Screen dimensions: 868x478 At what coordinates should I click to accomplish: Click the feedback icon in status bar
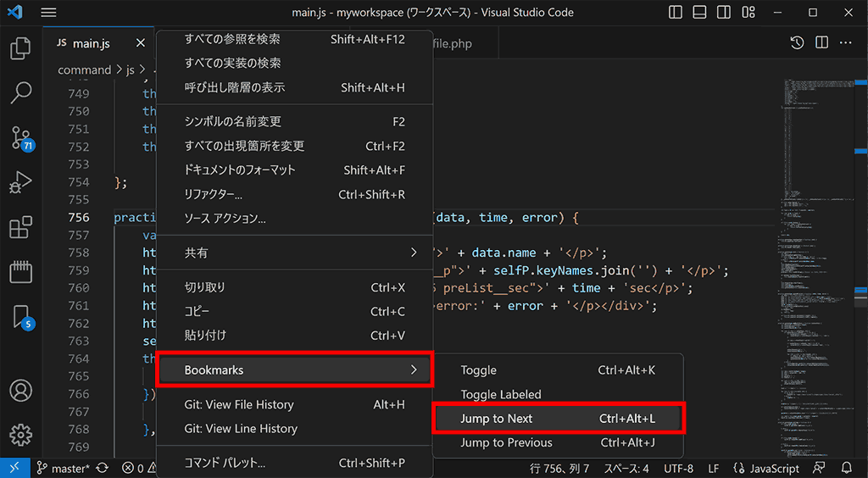(x=819, y=469)
